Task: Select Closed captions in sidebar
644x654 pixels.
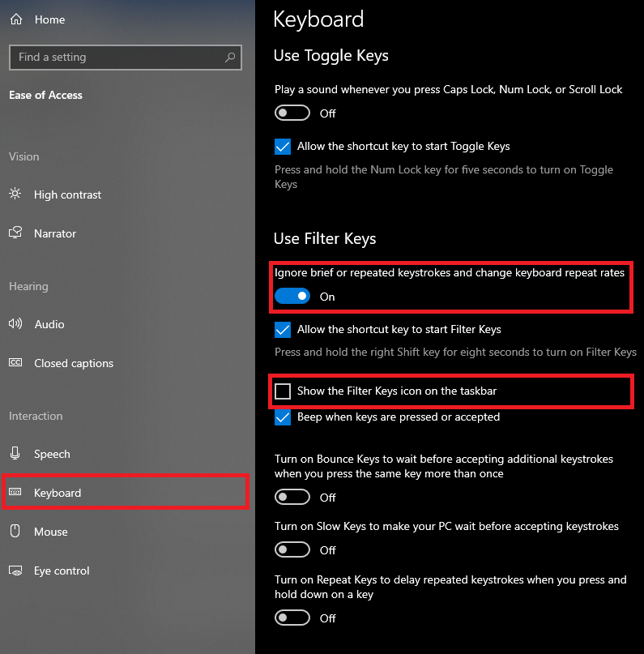Action: pos(74,363)
